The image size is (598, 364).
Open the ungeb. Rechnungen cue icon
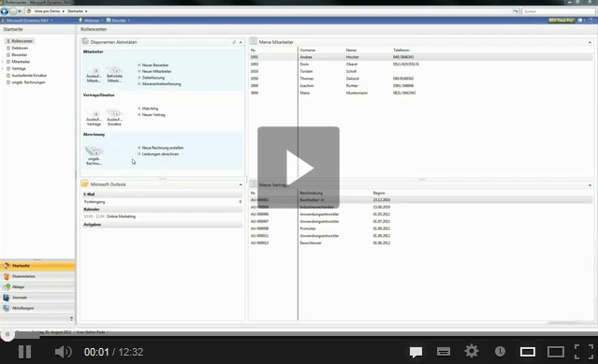(x=94, y=154)
